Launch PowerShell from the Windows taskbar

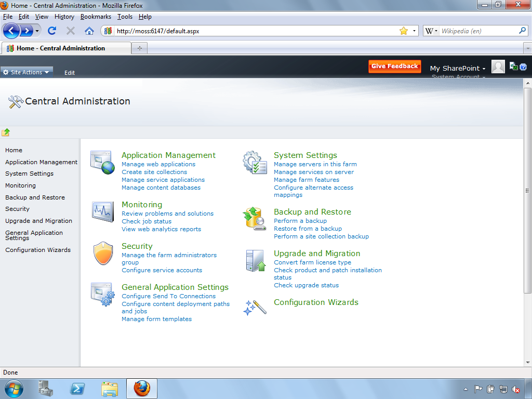pos(78,389)
